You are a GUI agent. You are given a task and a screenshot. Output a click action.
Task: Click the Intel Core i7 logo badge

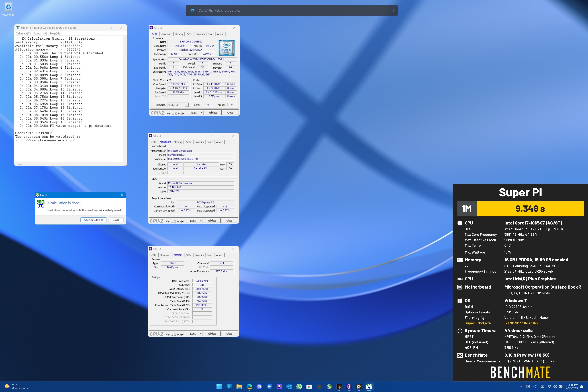pyautogui.click(x=226, y=48)
